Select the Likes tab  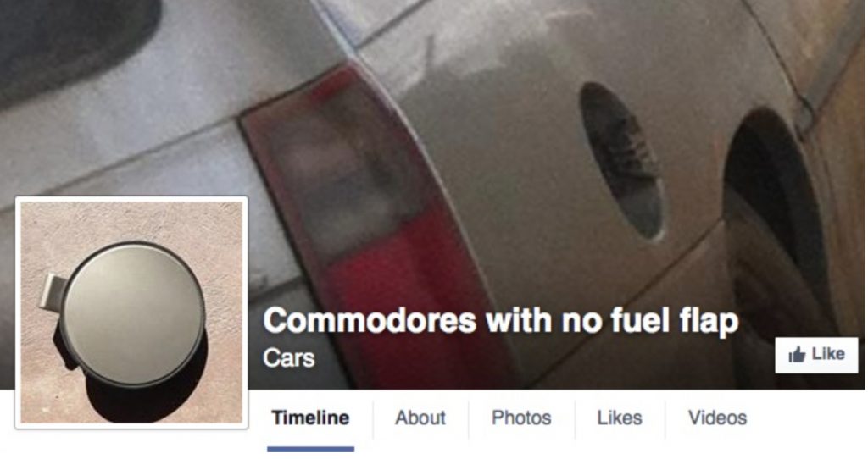(x=620, y=418)
